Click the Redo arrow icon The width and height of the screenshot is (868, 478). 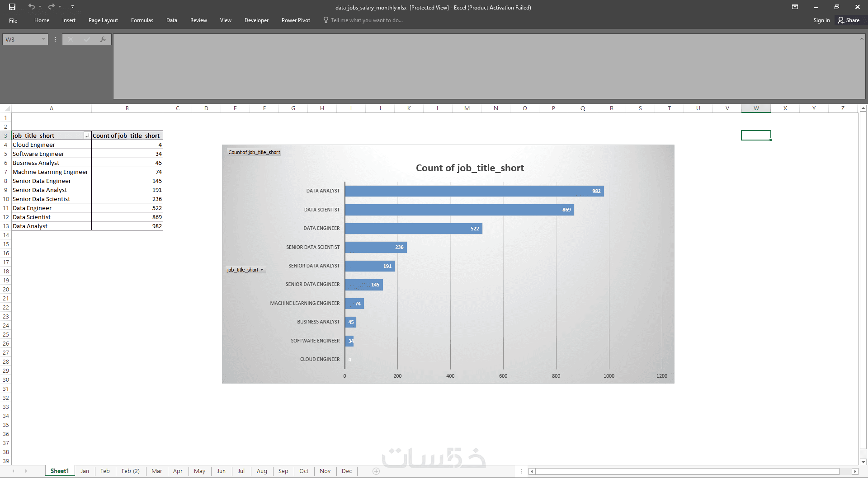[51, 7]
